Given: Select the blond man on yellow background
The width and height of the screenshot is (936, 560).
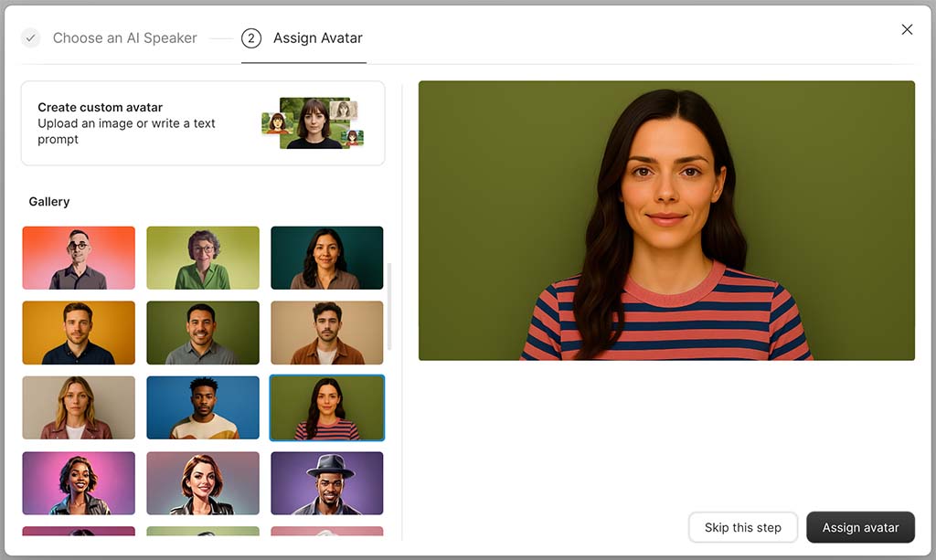Looking at the screenshot, I should [78, 333].
